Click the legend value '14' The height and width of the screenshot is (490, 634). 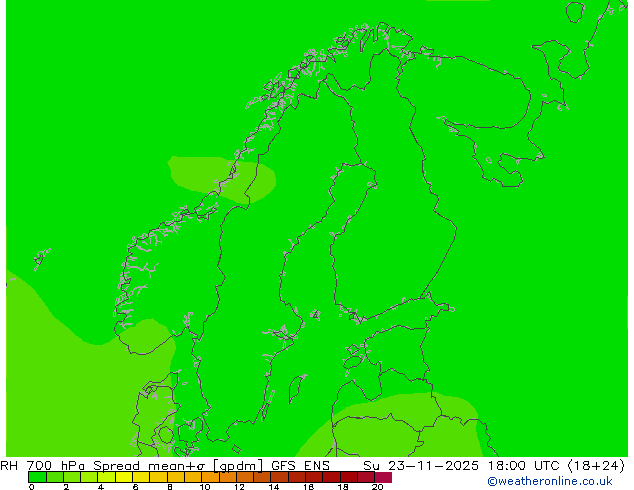(x=274, y=487)
